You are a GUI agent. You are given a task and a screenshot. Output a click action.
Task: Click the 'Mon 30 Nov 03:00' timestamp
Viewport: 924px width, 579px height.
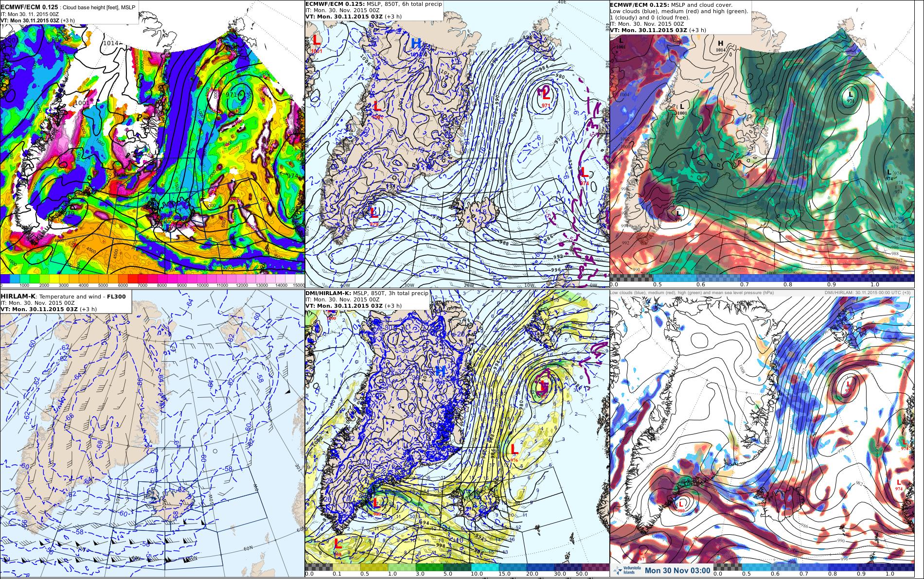(x=678, y=571)
